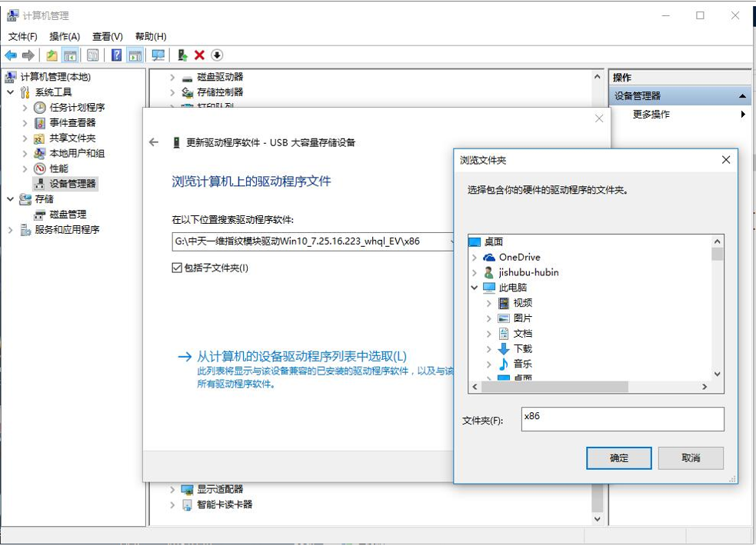Click 从计算机的设备驱动程序列表中选取 link
Viewport: 756px width, 546px height.
coord(301,356)
